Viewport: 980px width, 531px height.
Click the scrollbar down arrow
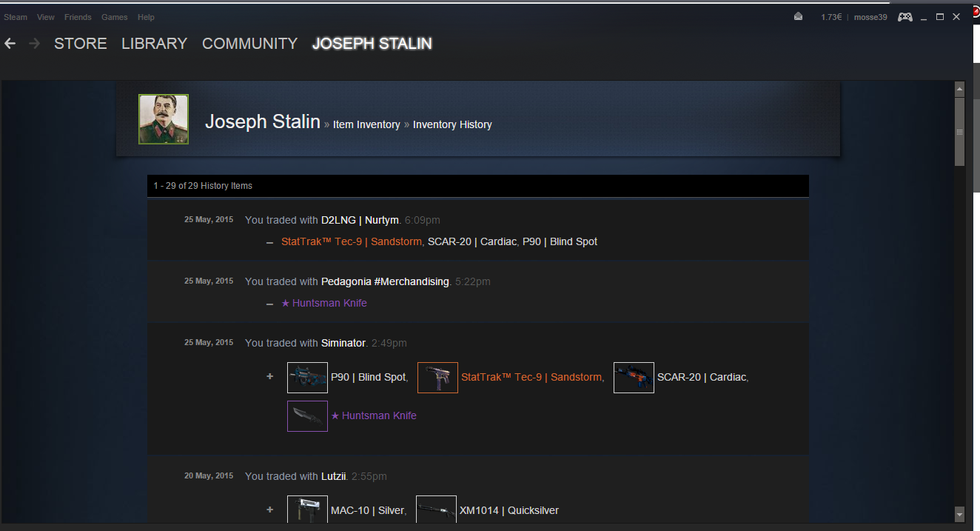tap(960, 513)
